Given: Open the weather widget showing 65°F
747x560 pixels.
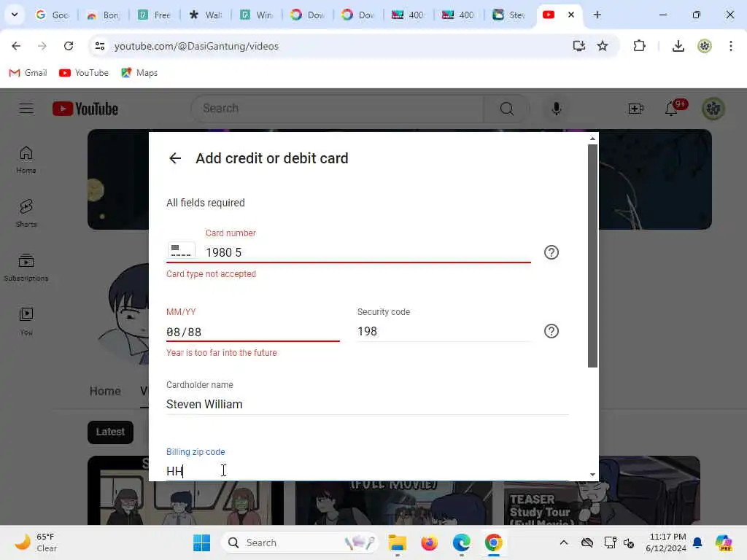Looking at the screenshot, I should [x=36, y=542].
